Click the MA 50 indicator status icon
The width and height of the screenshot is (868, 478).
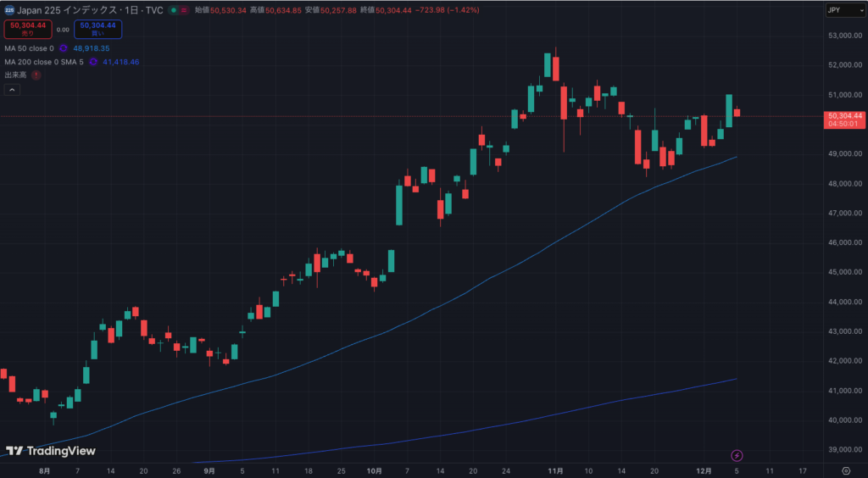(63, 48)
